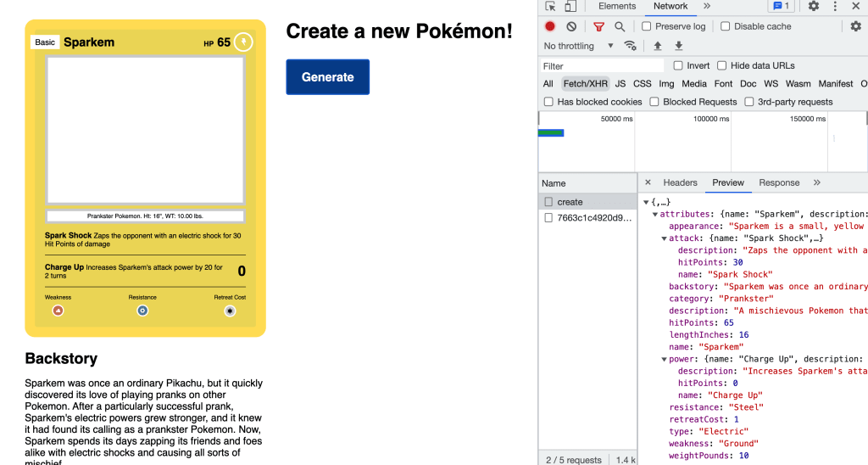This screenshot has height=465, width=868.
Task: Select the 7663c1c4920d9 request row
Action: pos(588,218)
